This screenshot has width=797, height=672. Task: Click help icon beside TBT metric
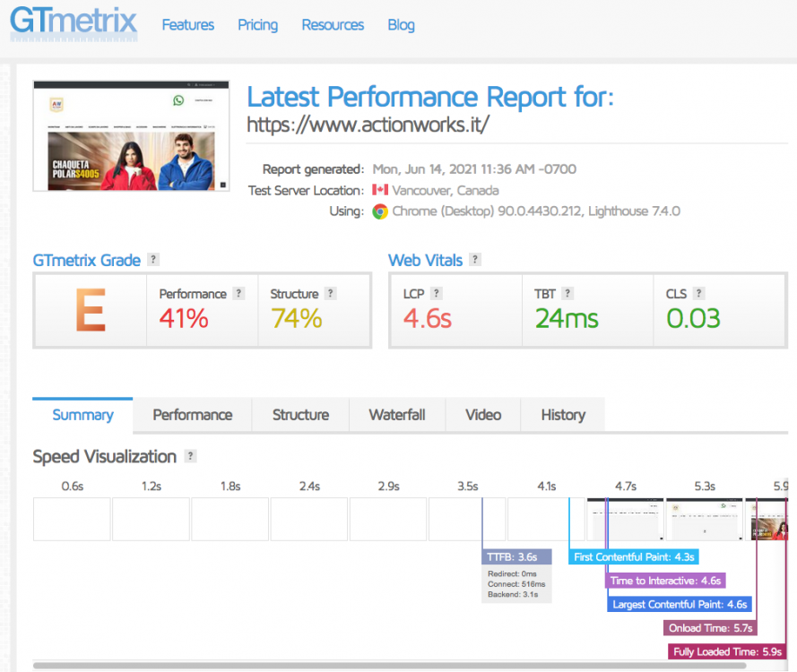coord(567,293)
